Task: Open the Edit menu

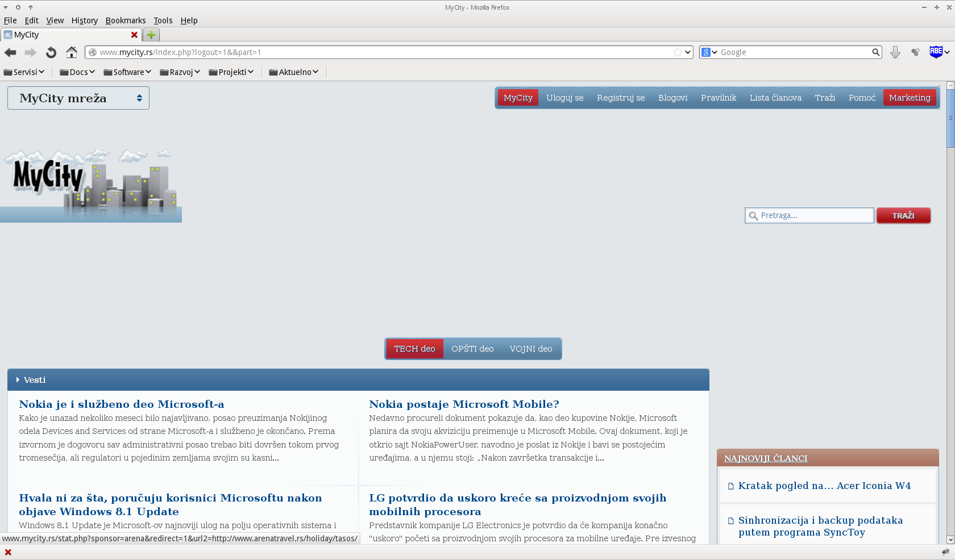Action: (32, 20)
